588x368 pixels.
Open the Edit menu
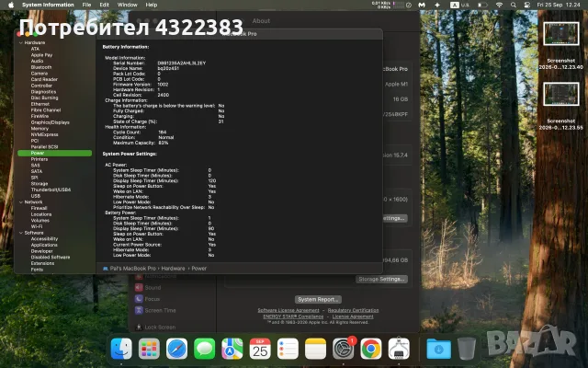point(104,5)
